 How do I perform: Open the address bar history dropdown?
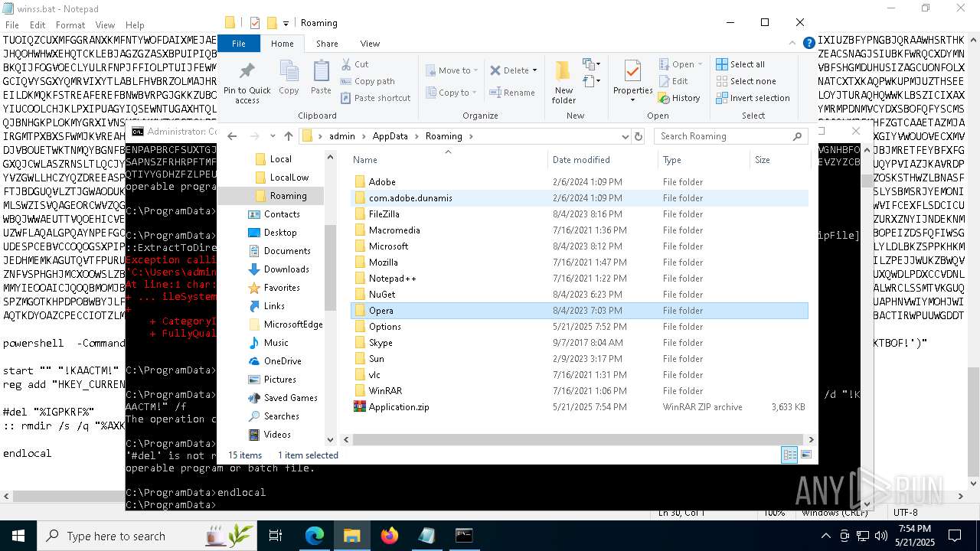point(625,136)
